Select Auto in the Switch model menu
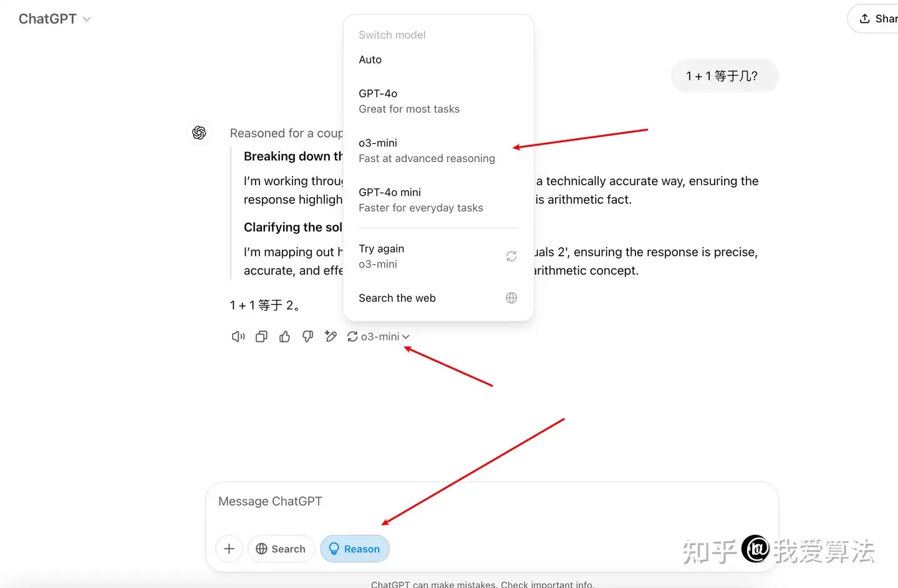This screenshot has width=898, height=588. (x=438, y=60)
